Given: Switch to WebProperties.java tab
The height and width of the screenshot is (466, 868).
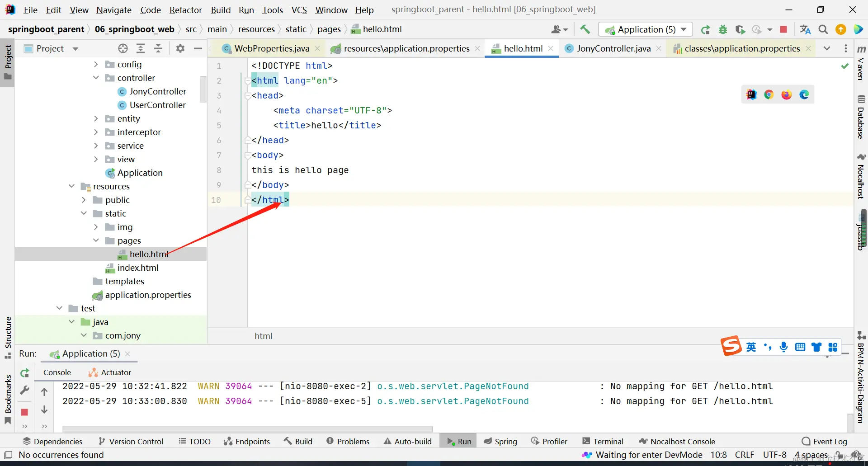Looking at the screenshot, I should coord(272,48).
